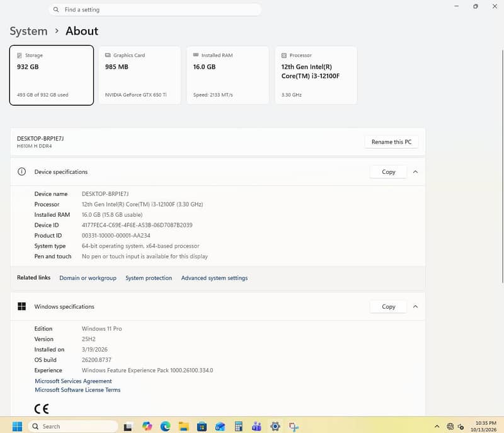Open the Microsoft Services Agreement link
Screen dimensions: 504x433
coord(73,381)
